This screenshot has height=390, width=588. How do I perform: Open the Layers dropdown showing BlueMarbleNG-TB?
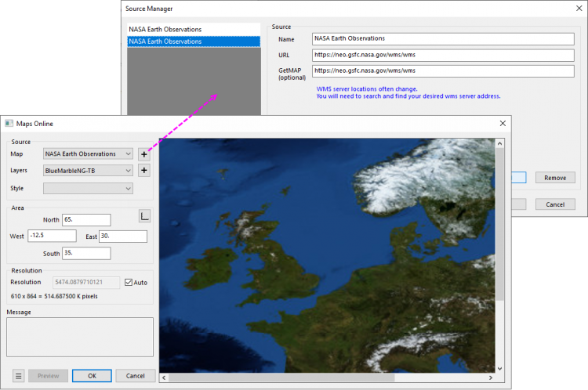(x=89, y=171)
